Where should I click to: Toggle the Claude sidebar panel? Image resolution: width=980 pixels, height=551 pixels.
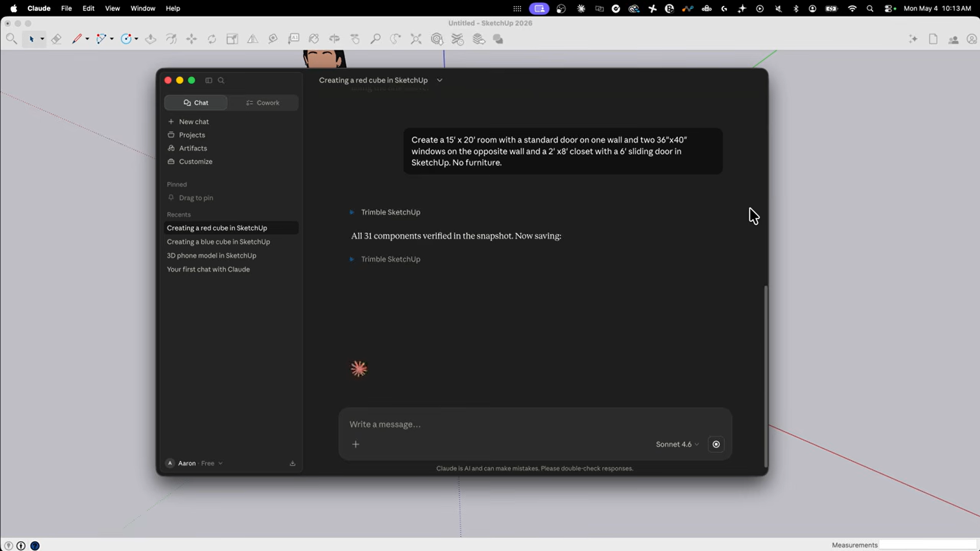pyautogui.click(x=208, y=80)
